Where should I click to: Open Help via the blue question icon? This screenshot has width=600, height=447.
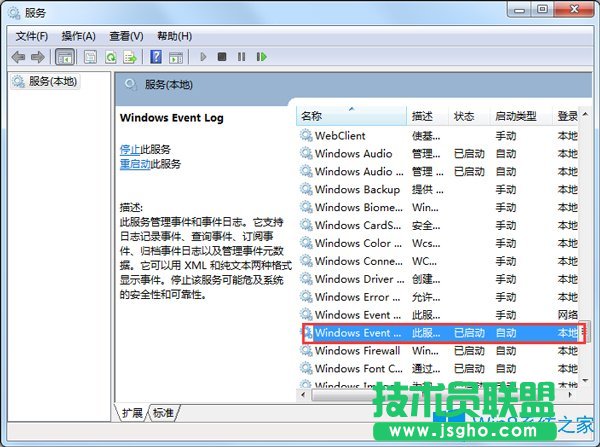point(156,57)
